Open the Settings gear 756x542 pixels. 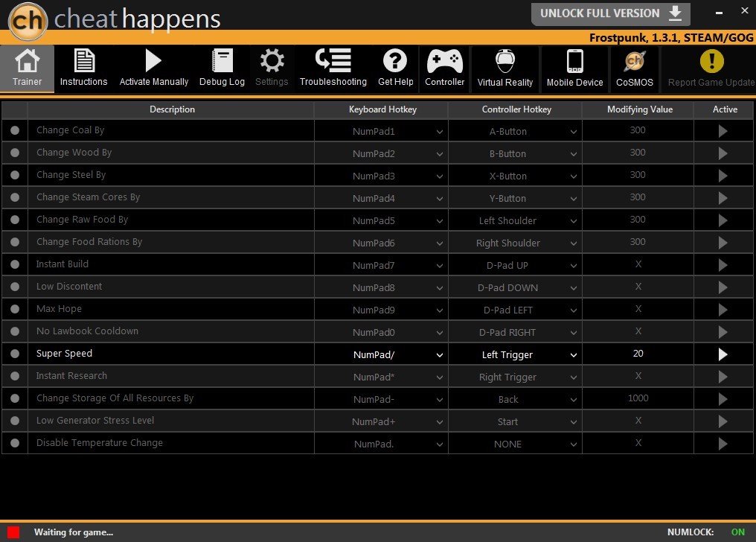[x=272, y=68]
